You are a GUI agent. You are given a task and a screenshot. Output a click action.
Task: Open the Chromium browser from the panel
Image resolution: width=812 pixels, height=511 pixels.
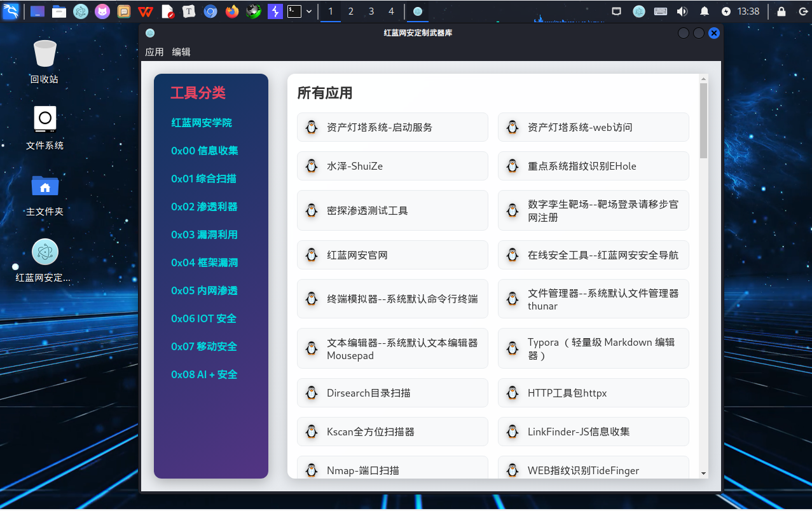click(x=210, y=11)
